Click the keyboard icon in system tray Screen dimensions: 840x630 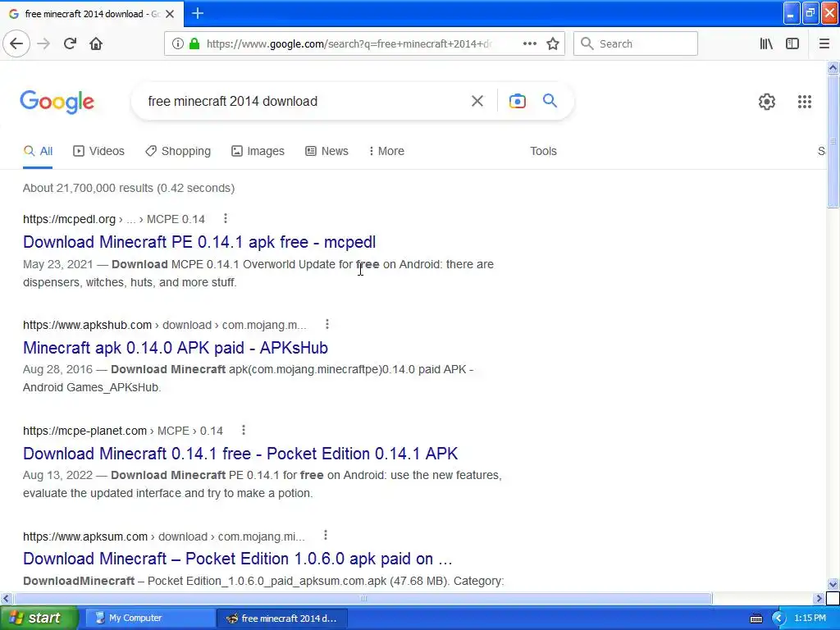(x=756, y=619)
